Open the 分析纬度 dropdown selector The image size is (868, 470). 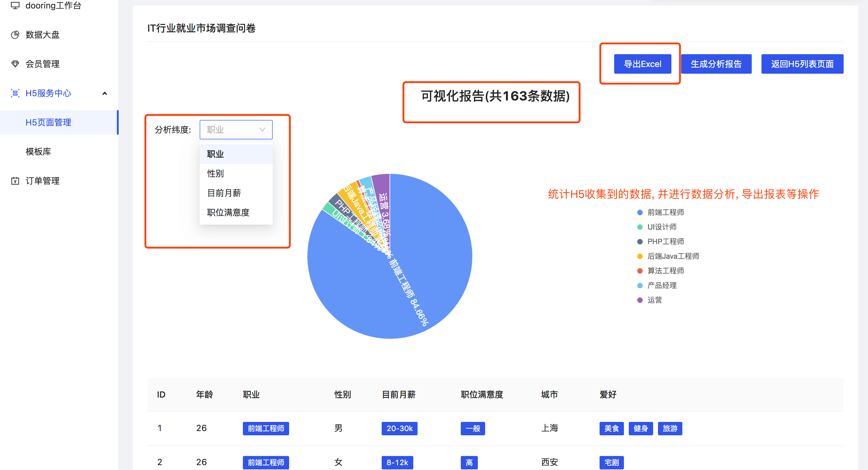(x=236, y=130)
